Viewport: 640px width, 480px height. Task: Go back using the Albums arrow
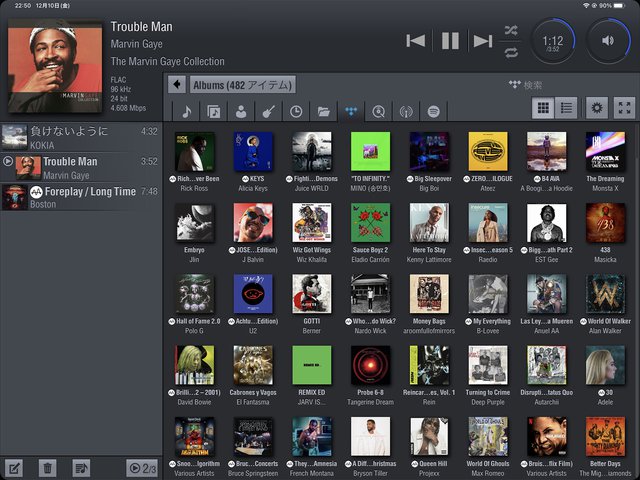click(x=177, y=85)
